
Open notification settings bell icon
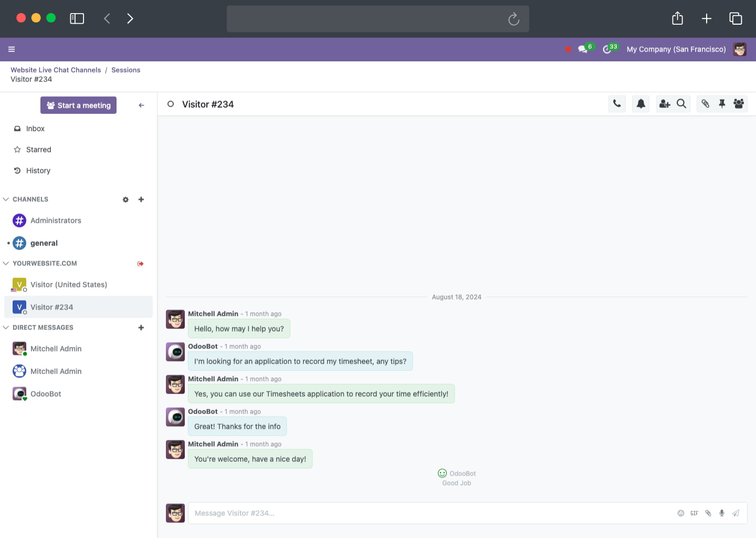tap(641, 104)
